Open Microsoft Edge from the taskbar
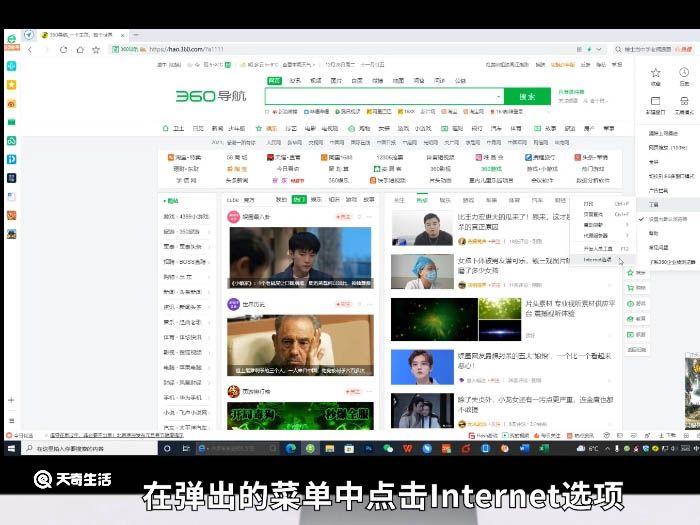700x525 pixels. (291, 448)
